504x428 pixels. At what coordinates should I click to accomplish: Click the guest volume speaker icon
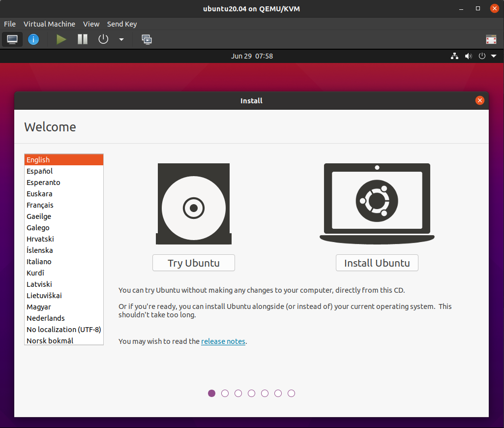pyautogui.click(x=468, y=56)
